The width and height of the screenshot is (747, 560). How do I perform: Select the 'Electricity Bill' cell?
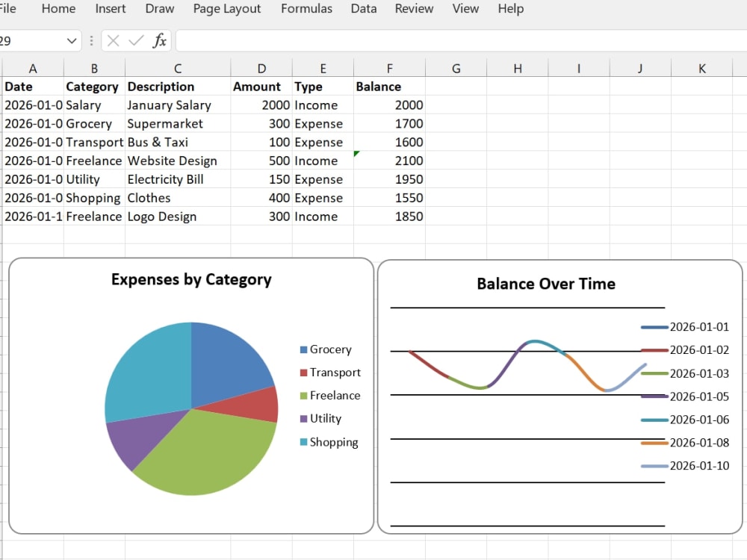pyautogui.click(x=178, y=179)
